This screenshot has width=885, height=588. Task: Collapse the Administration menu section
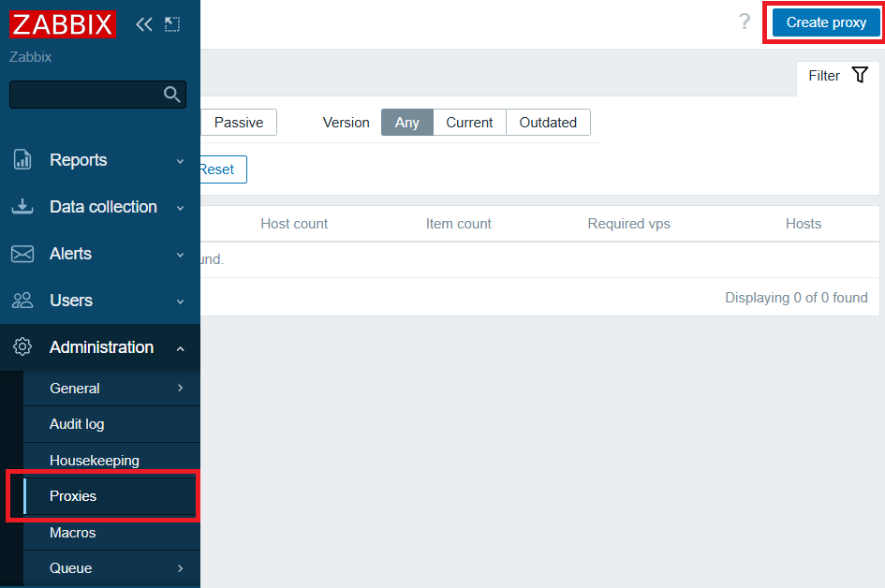pyautogui.click(x=101, y=347)
